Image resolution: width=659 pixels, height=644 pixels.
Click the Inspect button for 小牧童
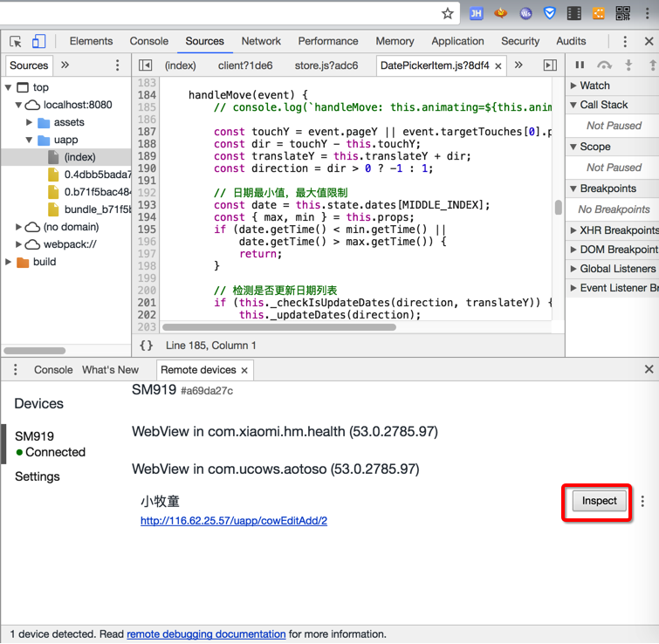(x=600, y=501)
